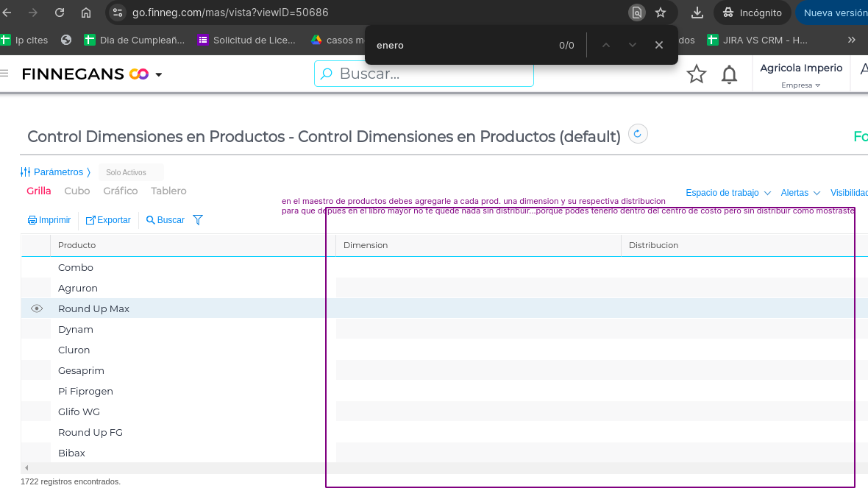Switch to the Cubo tab

tap(77, 191)
